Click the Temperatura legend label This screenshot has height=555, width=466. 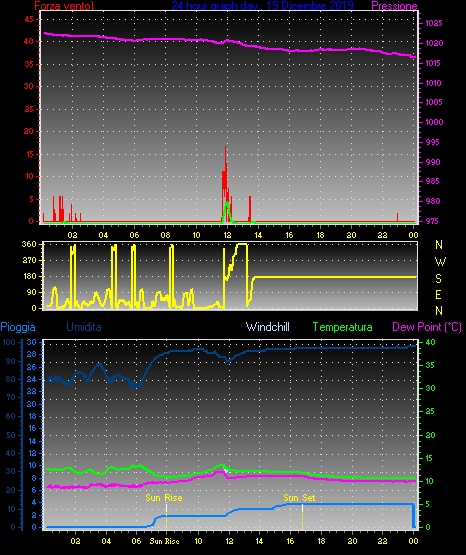coord(343,327)
